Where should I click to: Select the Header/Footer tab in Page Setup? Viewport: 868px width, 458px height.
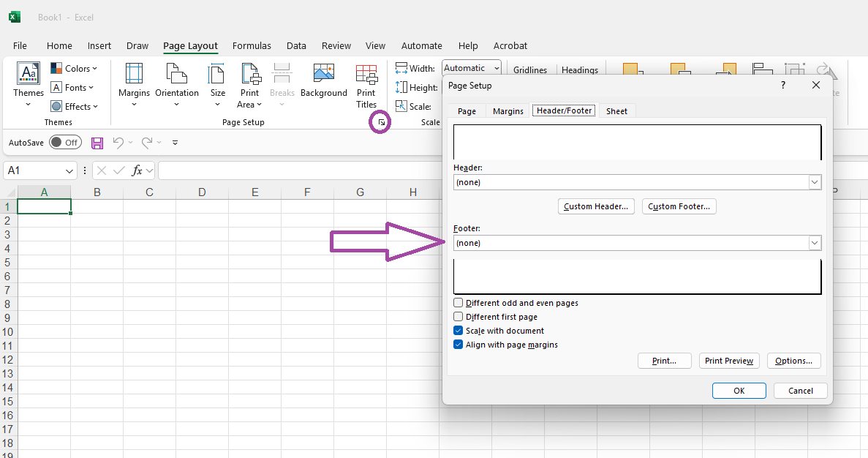[564, 110]
